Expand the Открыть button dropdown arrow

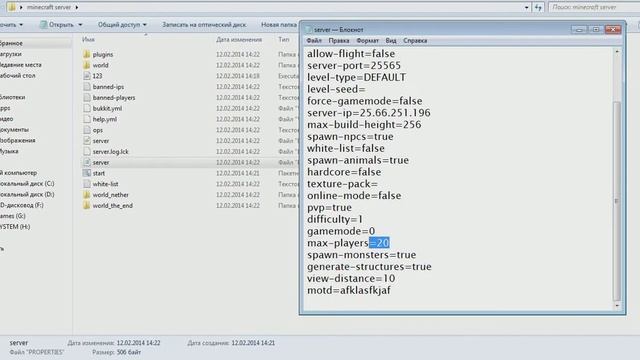(80, 25)
